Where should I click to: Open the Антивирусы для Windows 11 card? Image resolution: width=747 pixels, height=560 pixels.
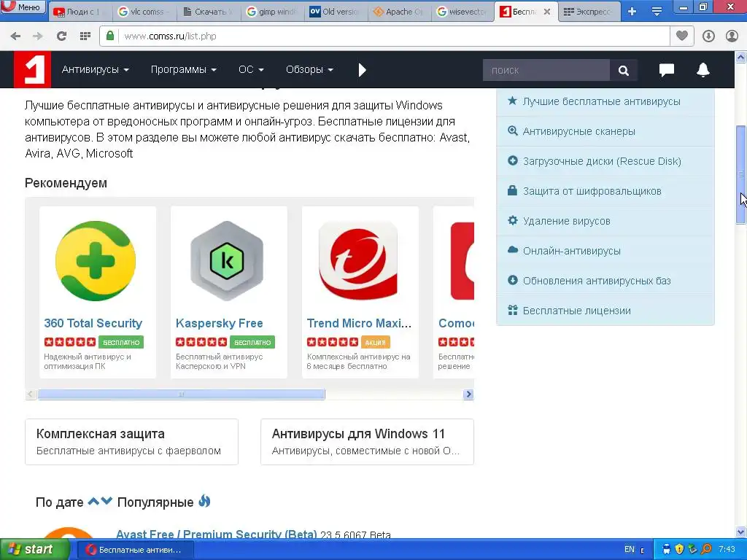point(368,442)
